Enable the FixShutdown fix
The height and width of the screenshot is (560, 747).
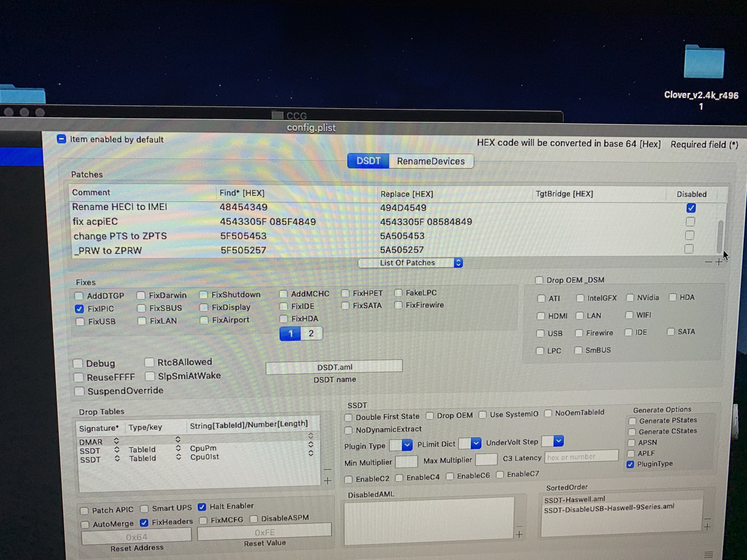tap(204, 295)
